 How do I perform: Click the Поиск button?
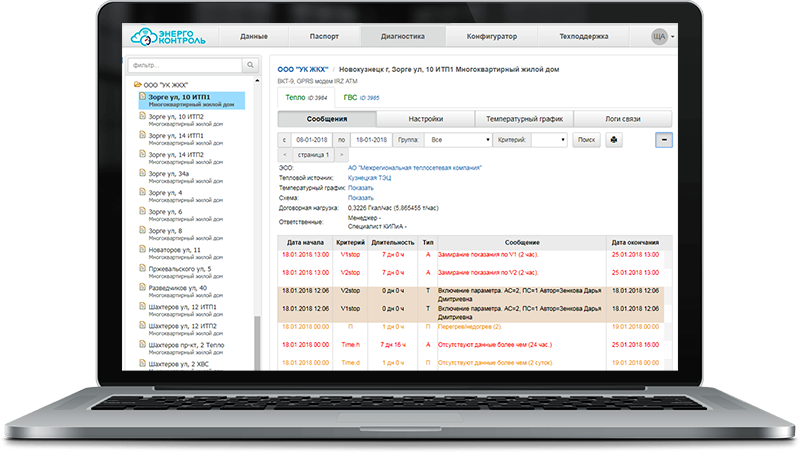pyautogui.click(x=586, y=140)
